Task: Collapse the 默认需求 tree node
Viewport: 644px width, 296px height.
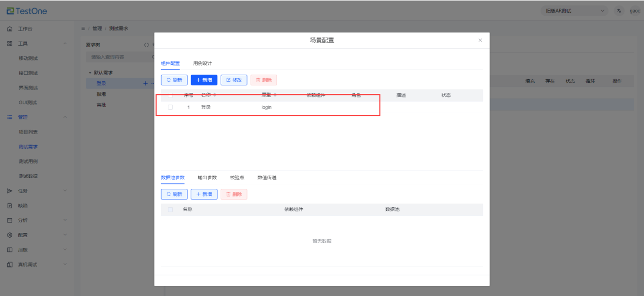Action: pos(90,73)
